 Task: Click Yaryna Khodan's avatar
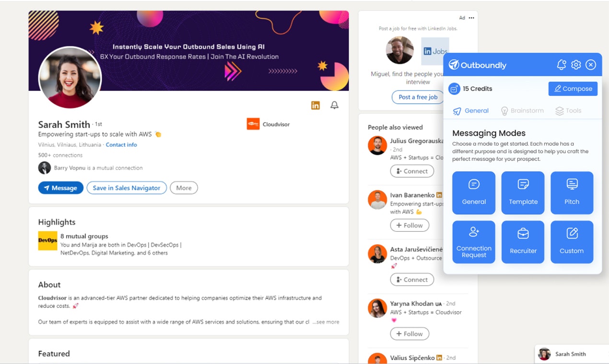(377, 308)
